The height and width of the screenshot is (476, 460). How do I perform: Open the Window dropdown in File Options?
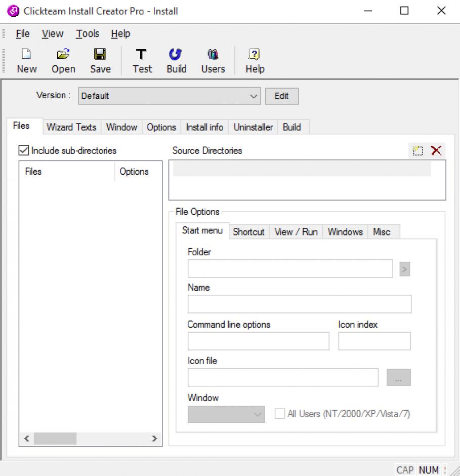tap(226, 414)
